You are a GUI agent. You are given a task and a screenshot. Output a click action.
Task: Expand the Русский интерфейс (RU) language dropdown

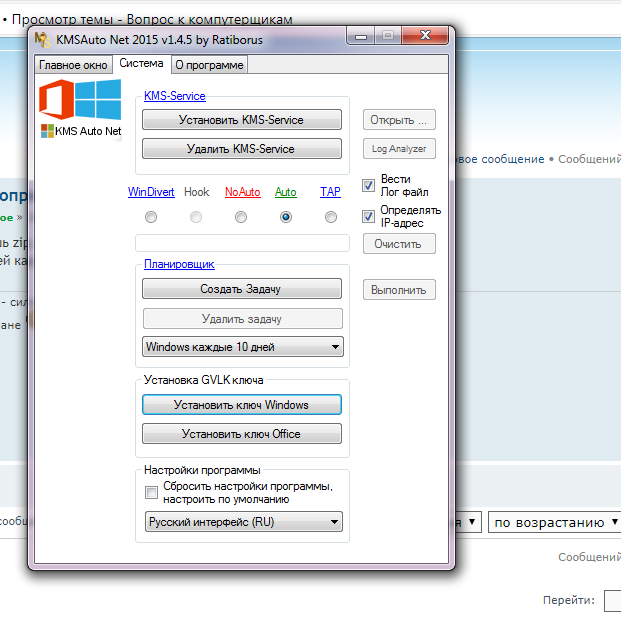pyautogui.click(x=244, y=522)
